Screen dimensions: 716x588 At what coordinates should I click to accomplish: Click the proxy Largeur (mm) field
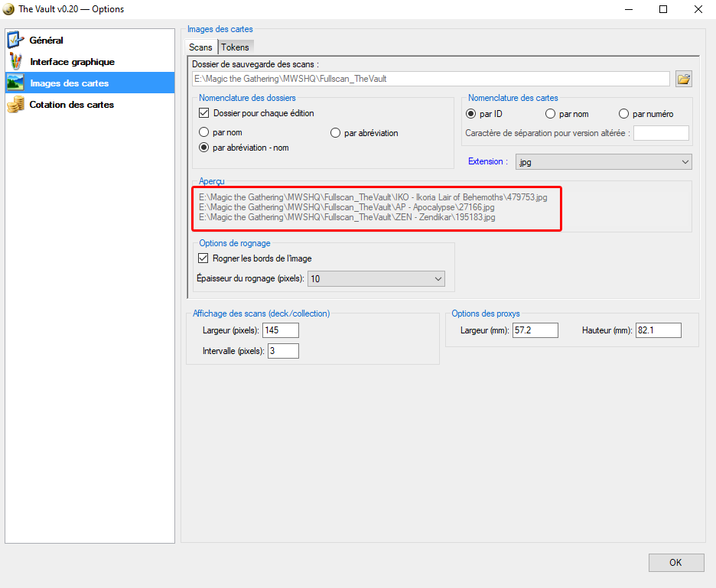click(x=535, y=330)
